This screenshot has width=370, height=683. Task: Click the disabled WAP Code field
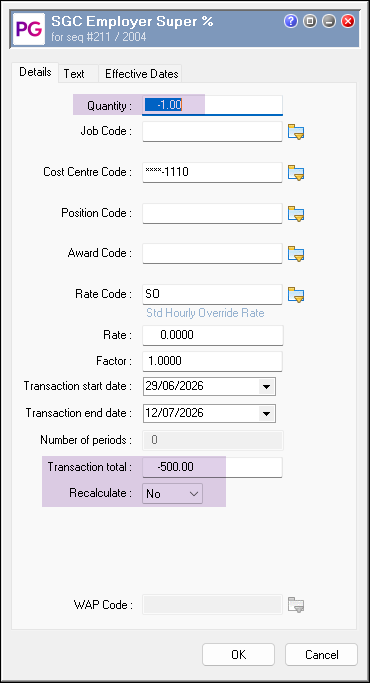click(x=213, y=605)
